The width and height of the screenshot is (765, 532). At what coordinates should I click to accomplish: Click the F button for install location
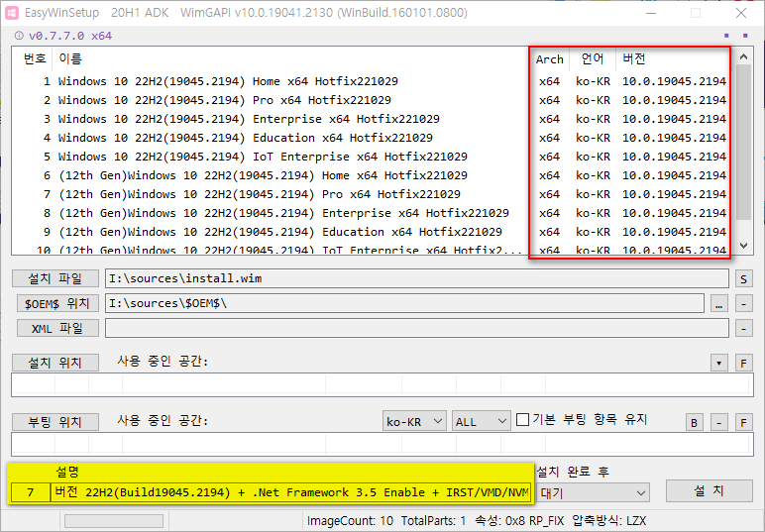click(x=743, y=363)
